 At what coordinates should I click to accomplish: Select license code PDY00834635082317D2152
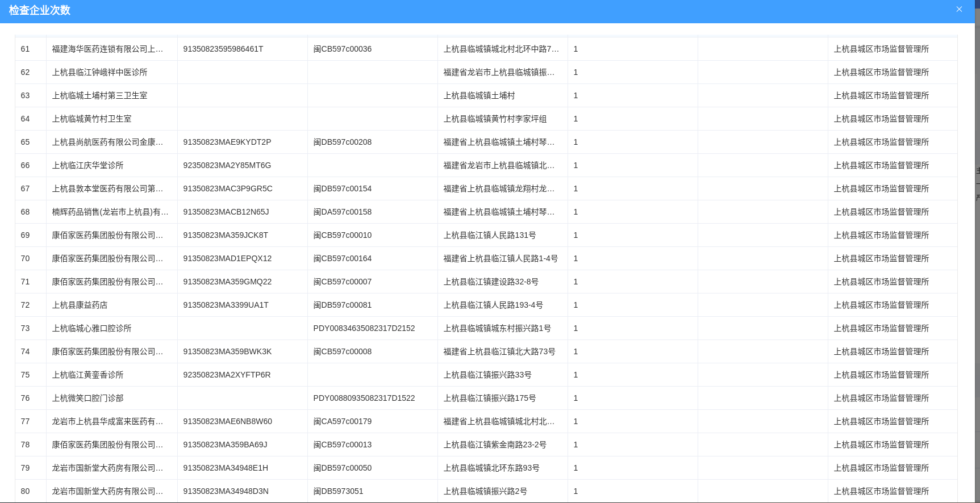(x=364, y=329)
